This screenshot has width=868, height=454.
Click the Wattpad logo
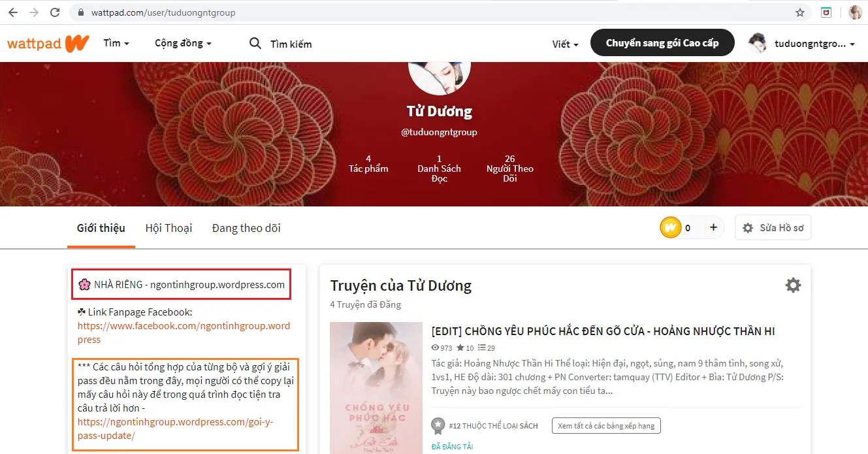point(48,43)
